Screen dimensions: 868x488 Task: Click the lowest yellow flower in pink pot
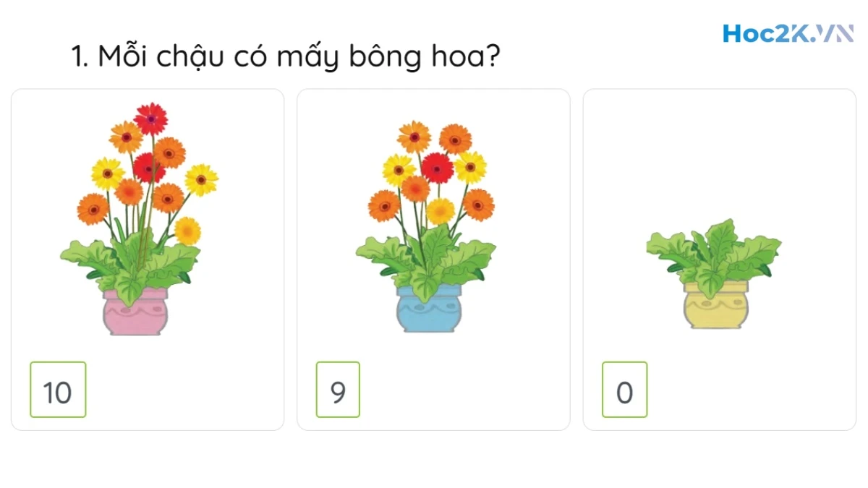pyautogui.click(x=187, y=231)
